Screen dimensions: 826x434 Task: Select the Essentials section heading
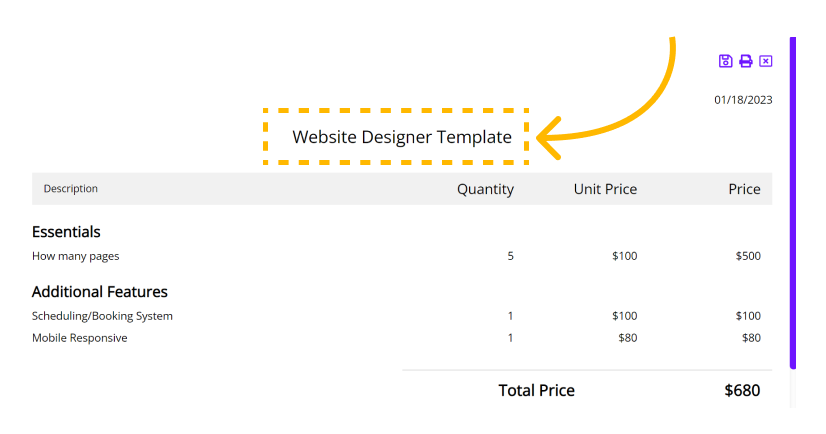(x=66, y=232)
